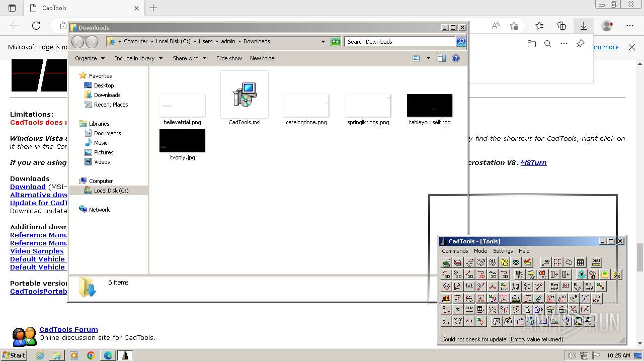Viewport: 644px width, 362px height.
Task: Pin the Edge downloads flyout
Action: click(x=580, y=44)
